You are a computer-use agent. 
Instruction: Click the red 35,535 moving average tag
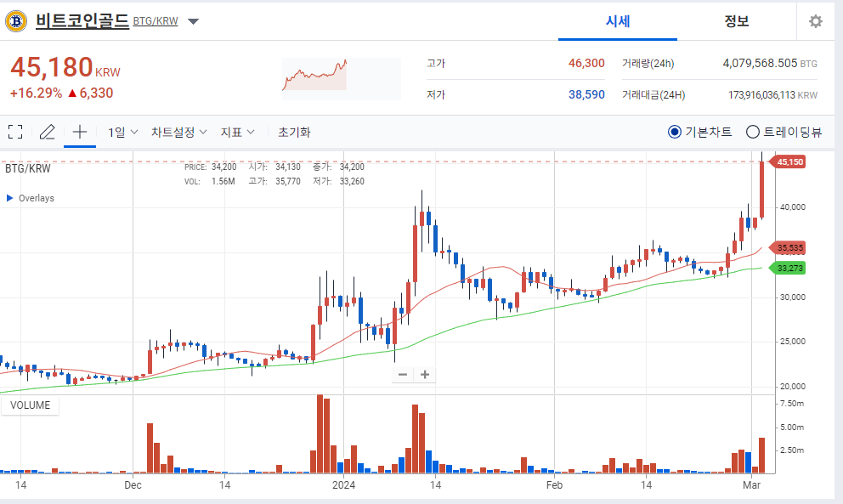tap(789, 248)
